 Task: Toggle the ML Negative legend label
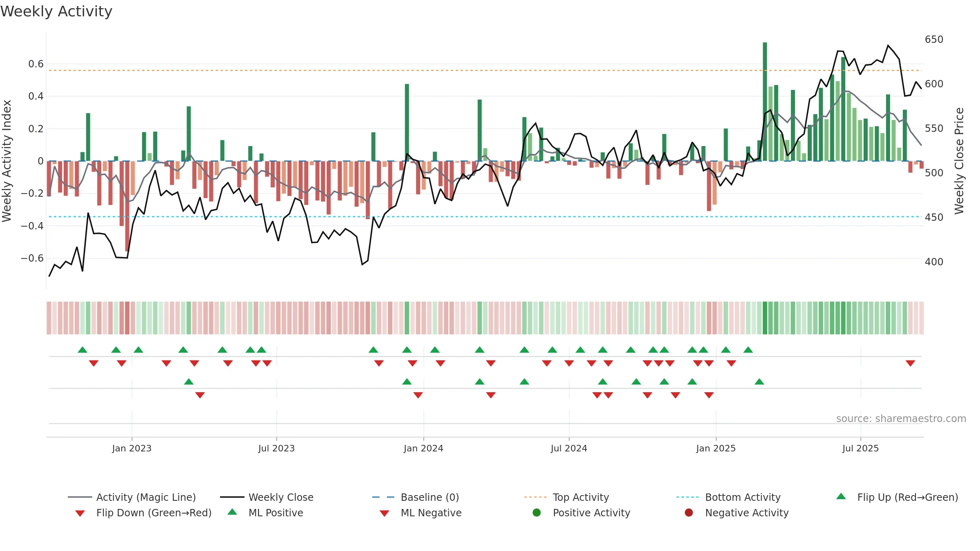[431, 513]
